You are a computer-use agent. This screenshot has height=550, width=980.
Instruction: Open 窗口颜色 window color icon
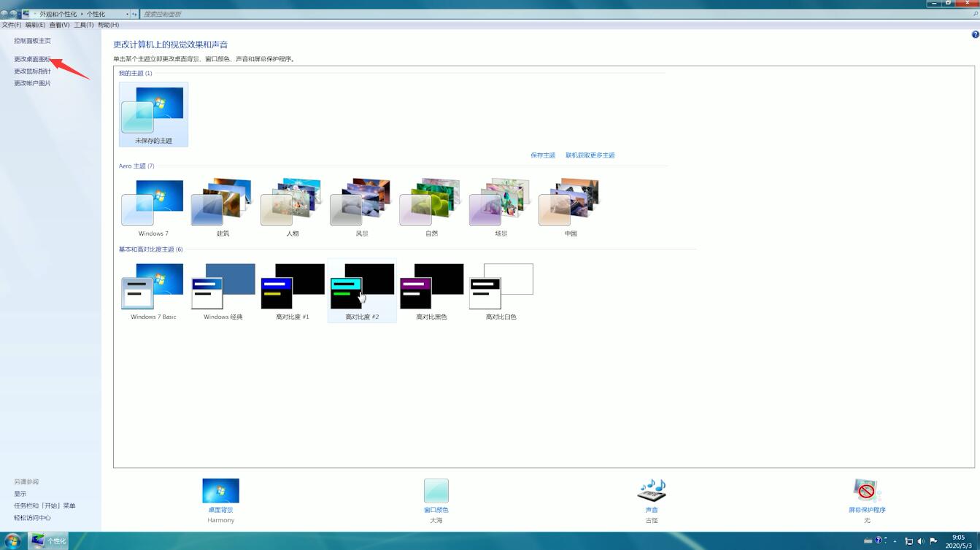tap(436, 491)
